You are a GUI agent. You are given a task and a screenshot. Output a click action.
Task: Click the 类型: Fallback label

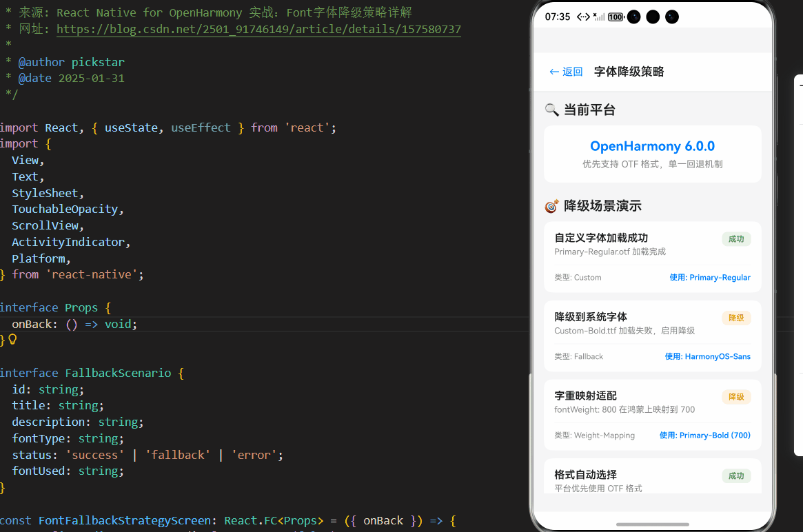coord(579,356)
